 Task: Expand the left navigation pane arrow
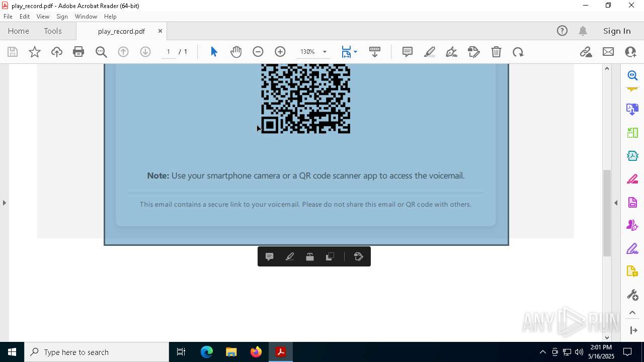pyautogui.click(x=4, y=203)
